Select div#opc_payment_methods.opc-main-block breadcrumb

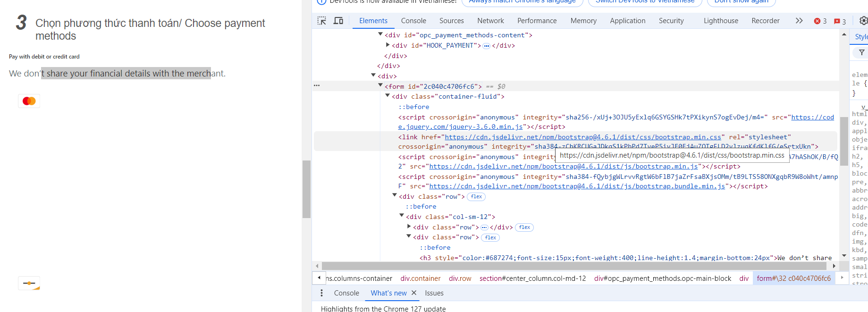[663, 278]
